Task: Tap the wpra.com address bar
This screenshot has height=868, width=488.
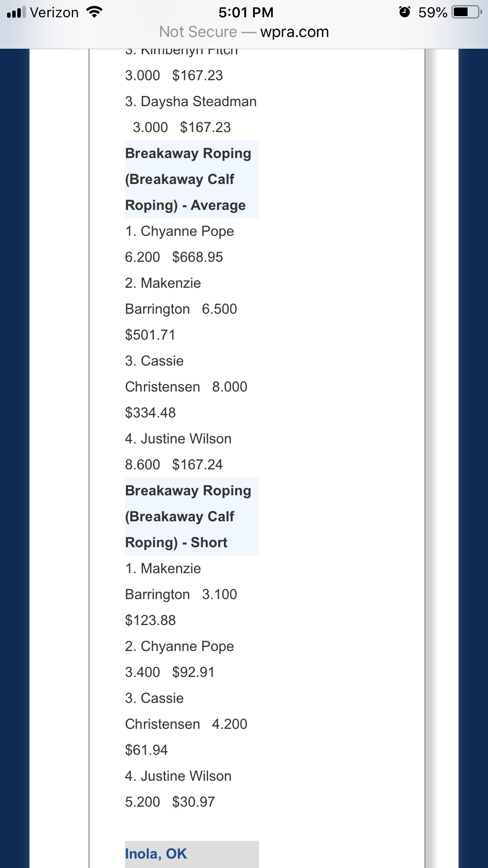Action: click(294, 32)
